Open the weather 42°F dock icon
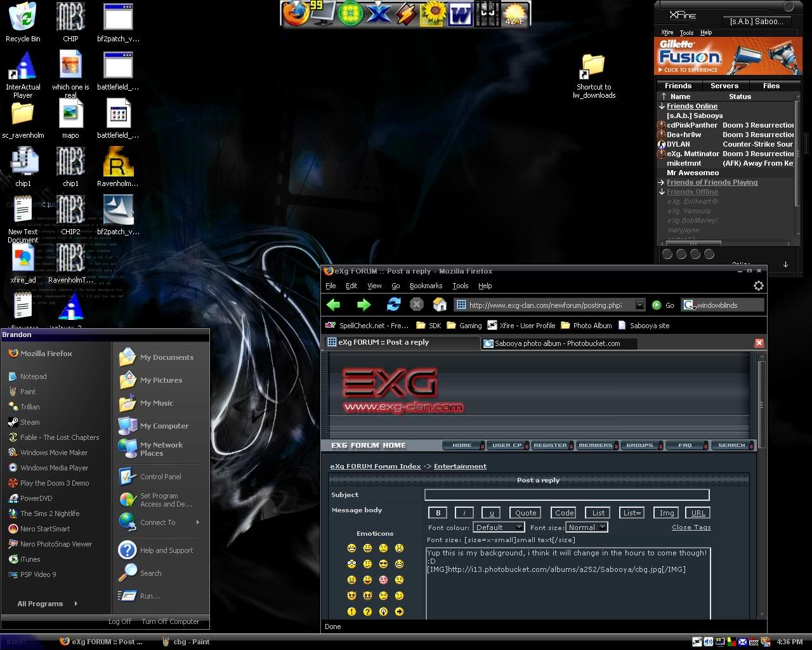This screenshot has width=812, height=650. (515, 14)
